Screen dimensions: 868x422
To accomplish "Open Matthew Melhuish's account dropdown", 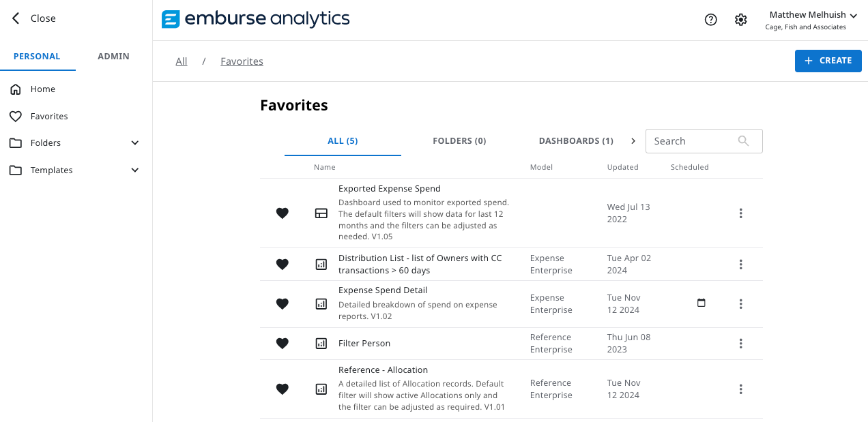I will click(x=813, y=14).
